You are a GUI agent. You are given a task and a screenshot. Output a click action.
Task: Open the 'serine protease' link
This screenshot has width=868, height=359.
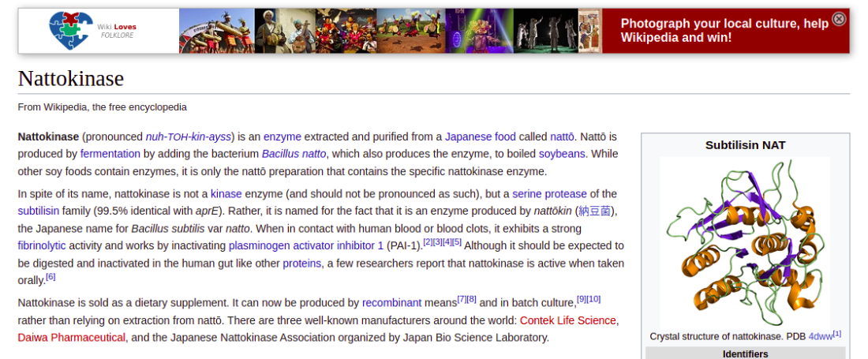click(x=549, y=194)
